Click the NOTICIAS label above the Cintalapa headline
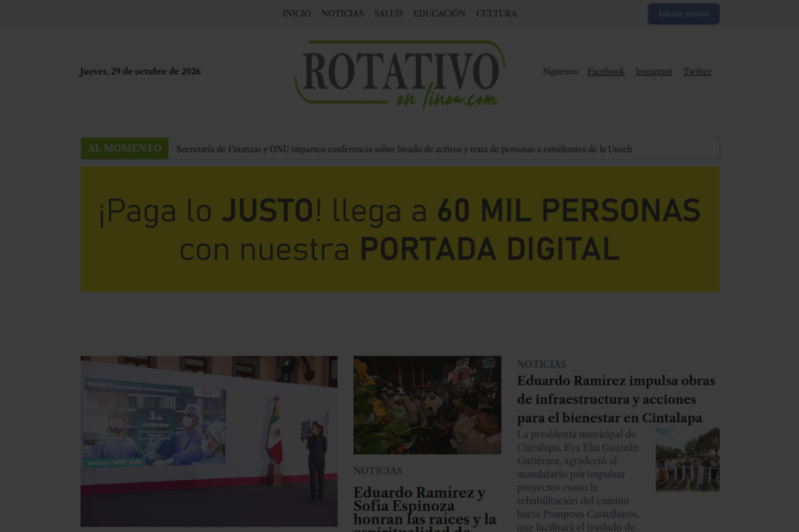 (541, 364)
